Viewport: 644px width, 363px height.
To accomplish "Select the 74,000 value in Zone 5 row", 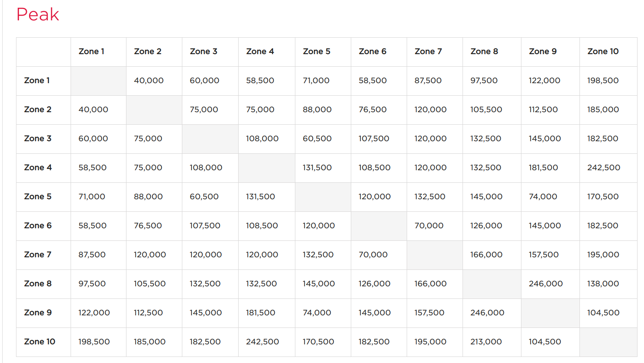I will [x=543, y=197].
